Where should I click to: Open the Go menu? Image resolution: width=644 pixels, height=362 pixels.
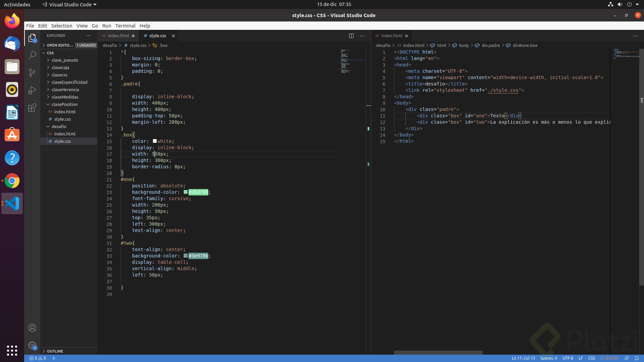[95, 25]
